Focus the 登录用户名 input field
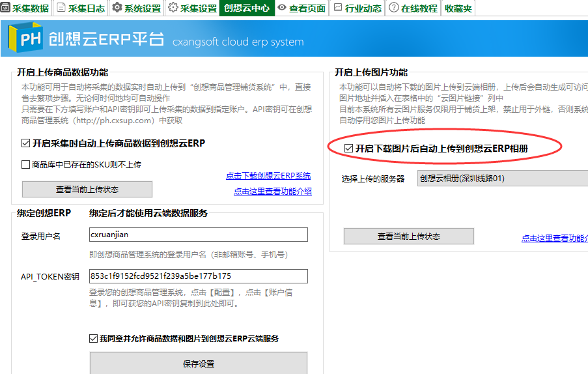The image size is (588, 374). pos(199,235)
